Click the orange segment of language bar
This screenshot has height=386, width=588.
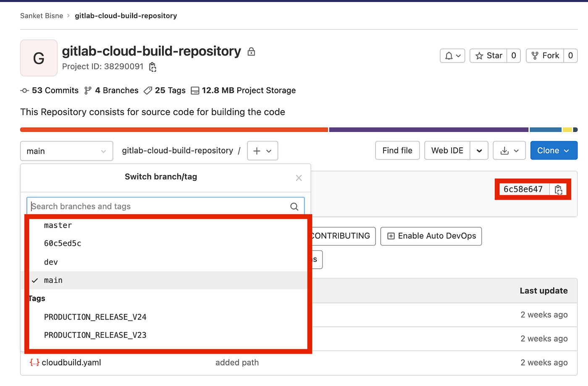(174, 130)
